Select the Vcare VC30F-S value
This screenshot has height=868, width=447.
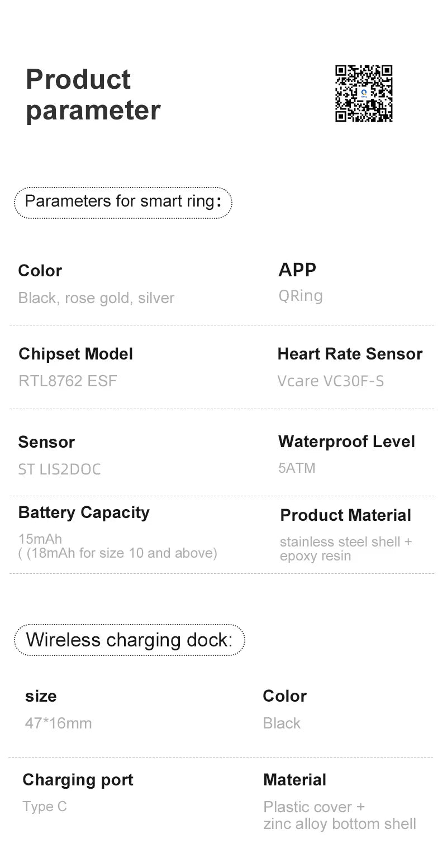(331, 381)
